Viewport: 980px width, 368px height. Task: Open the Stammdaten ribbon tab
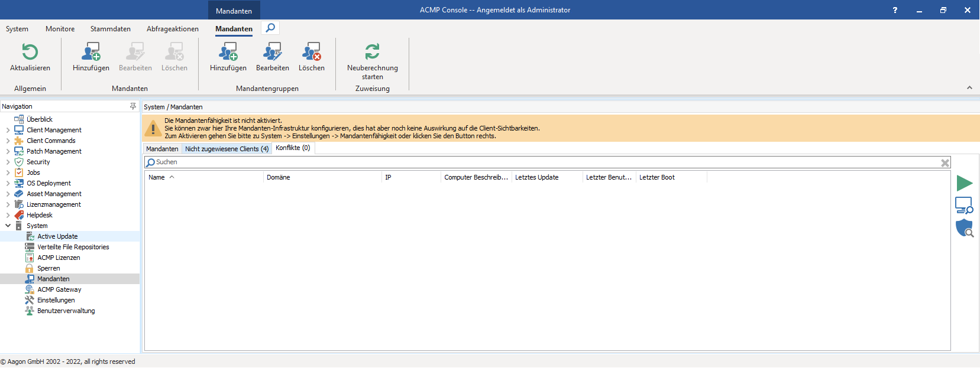tap(110, 29)
